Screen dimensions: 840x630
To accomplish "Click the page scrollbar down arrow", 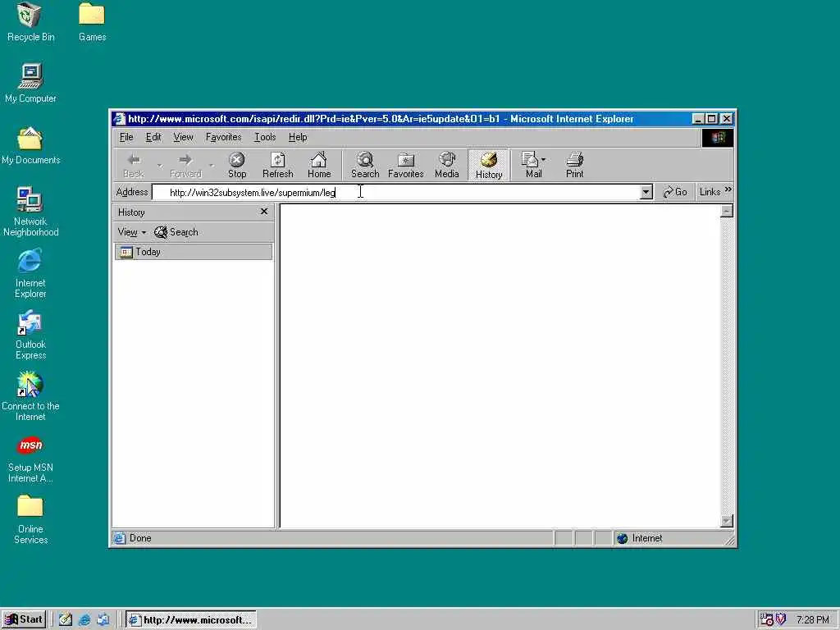I will coord(727,521).
